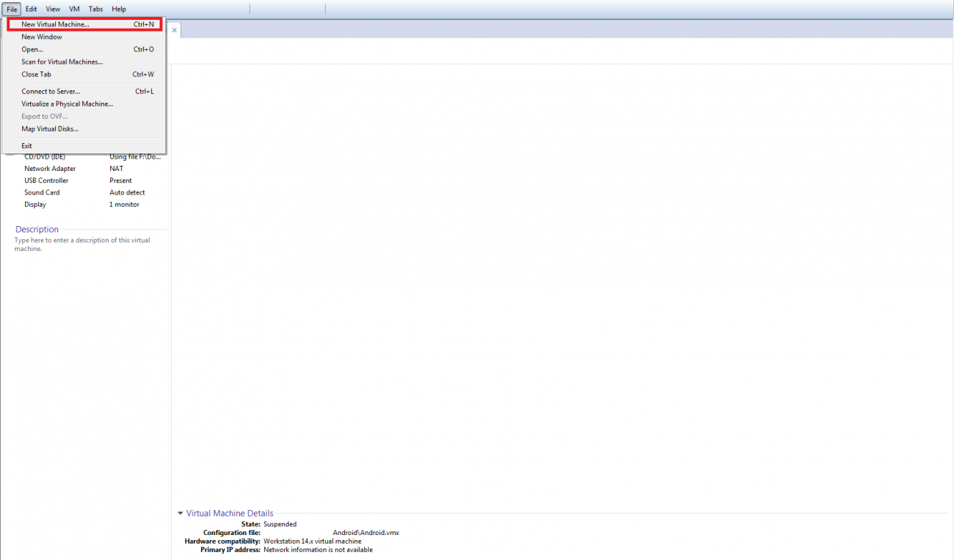This screenshot has width=954, height=560.
Task: Open the Tabs menu
Action: 95,9
